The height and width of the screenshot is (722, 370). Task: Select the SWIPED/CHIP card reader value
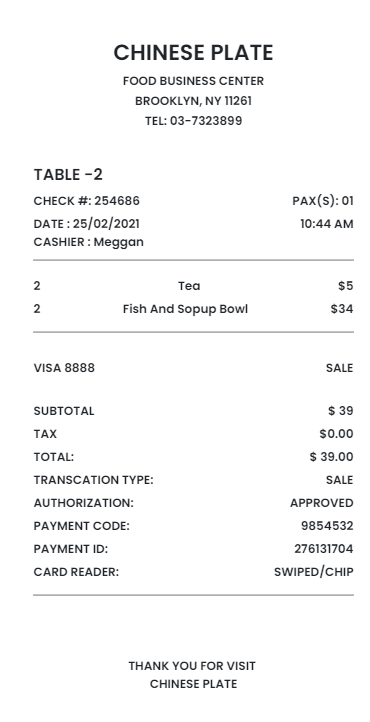(x=314, y=572)
